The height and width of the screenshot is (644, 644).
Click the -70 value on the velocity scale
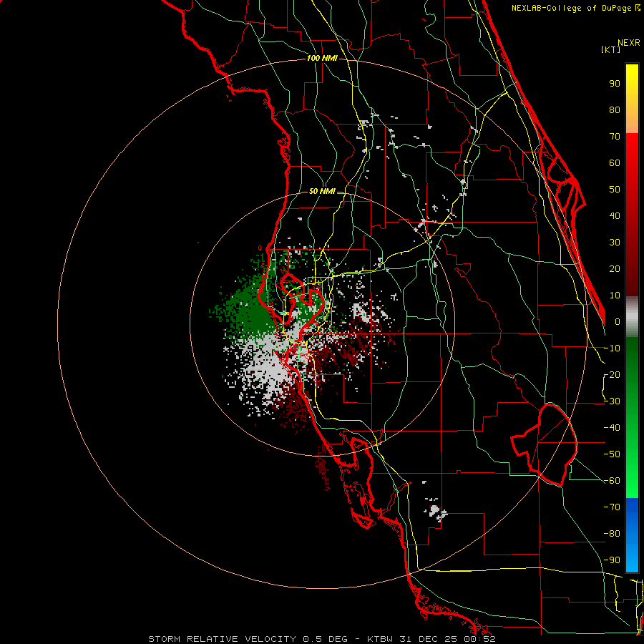[612, 507]
